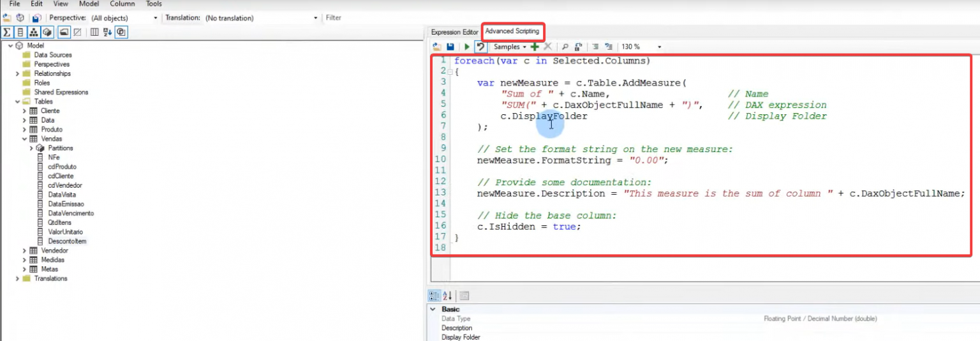The height and width of the screenshot is (341, 980).
Task: Add a custom action with the green plus
Action: (535, 47)
